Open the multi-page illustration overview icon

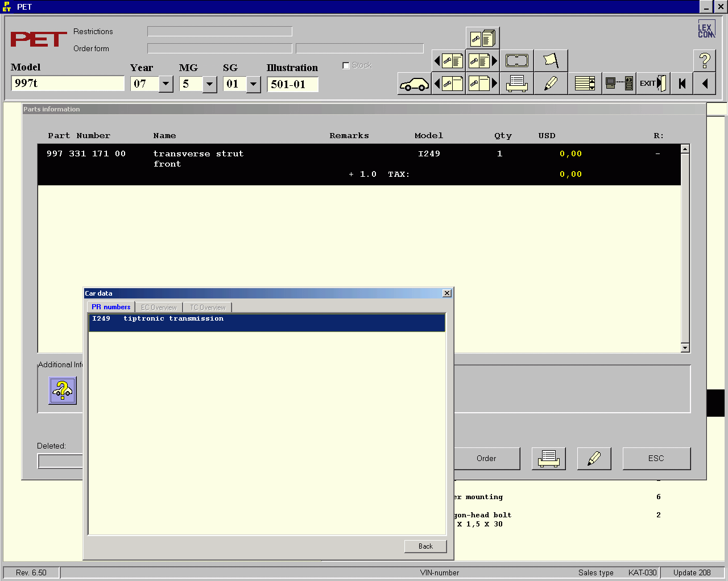pos(483,38)
